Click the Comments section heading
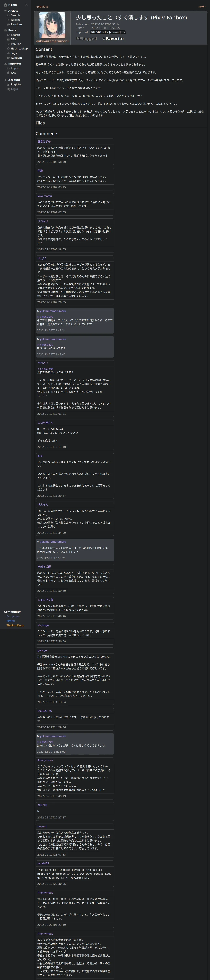The width and height of the screenshot is (210, 980). click(47, 134)
